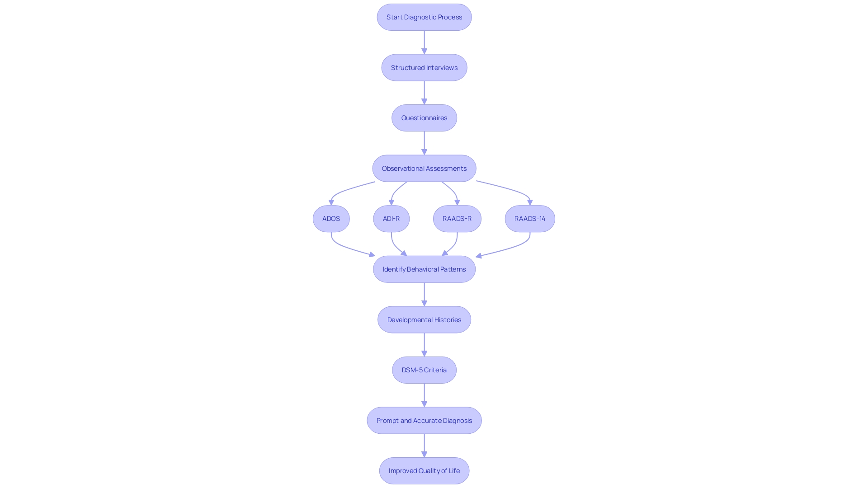The height and width of the screenshot is (488, 868).
Task: Select the Observational Assessments node
Action: [x=425, y=169]
